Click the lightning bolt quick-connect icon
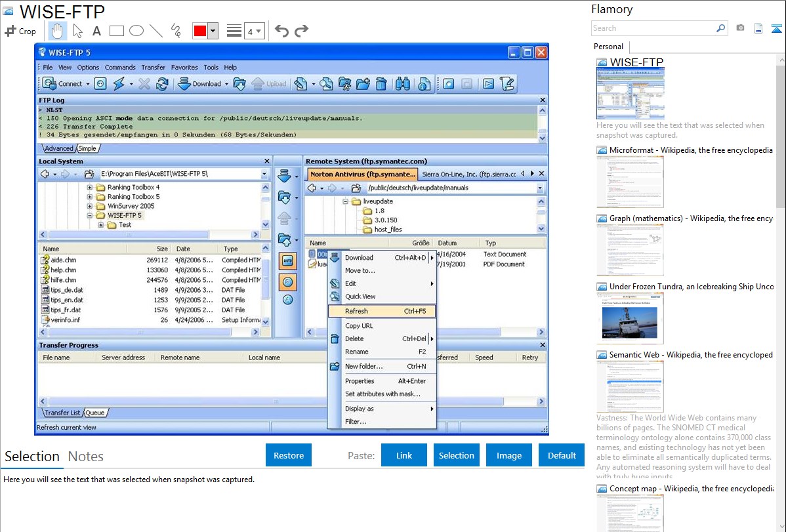 pos(119,84)
